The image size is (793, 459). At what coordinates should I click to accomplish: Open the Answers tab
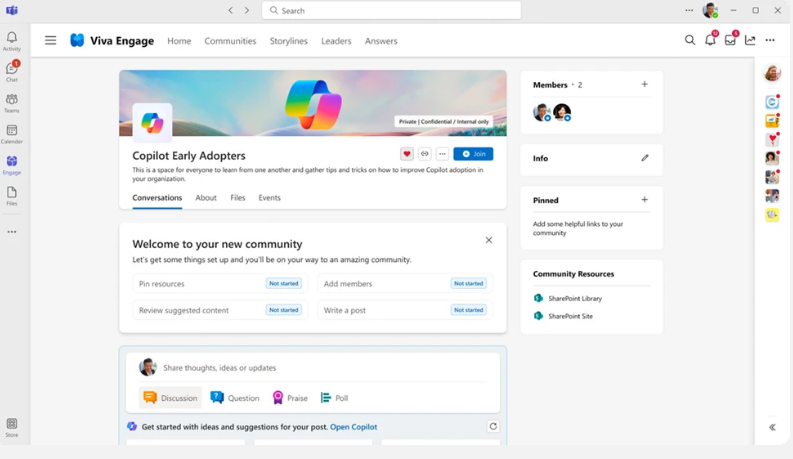[x=381, y=41]
